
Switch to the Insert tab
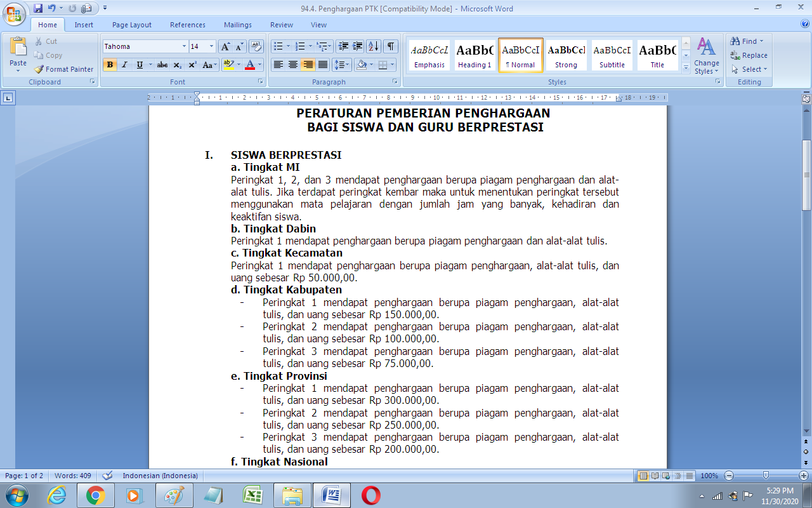point(84,25)
